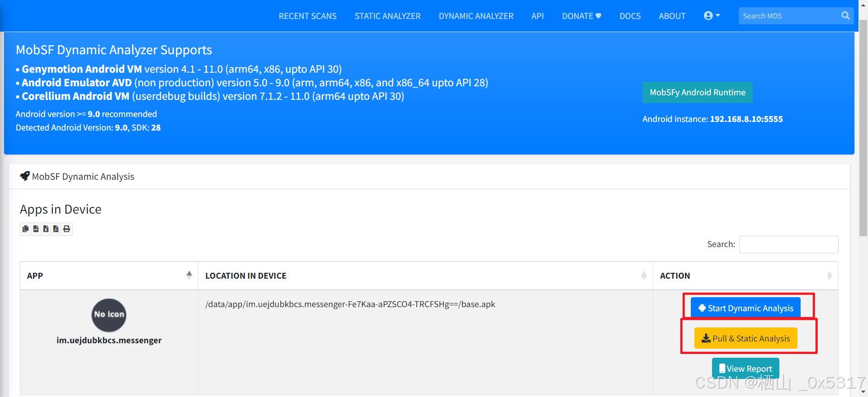Image resolution: width=868 pixels, height=397 pixels.
Task: Click the Android Emulator AVD line
Action: [x=252, y=83]
